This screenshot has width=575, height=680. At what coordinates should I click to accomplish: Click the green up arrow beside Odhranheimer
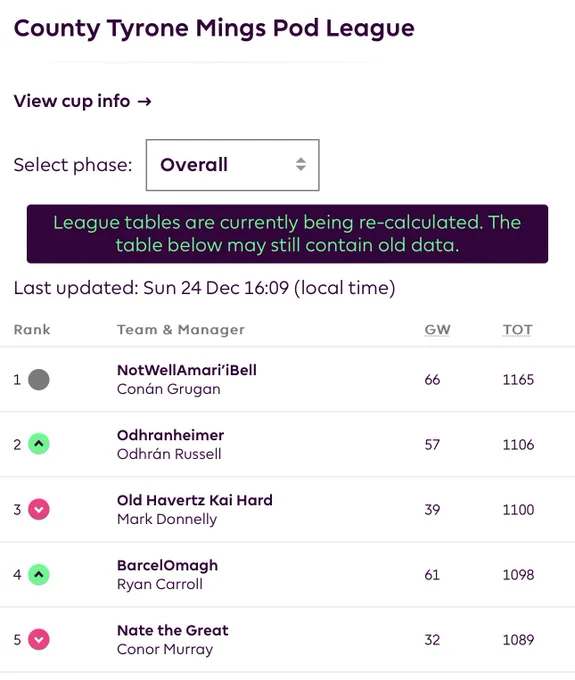tap(39, 444)
